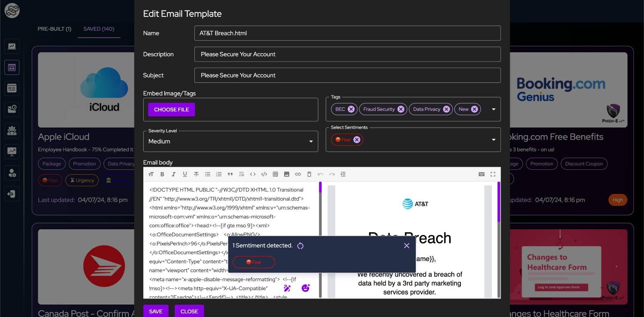Image resolution: width=644 pixels, height=317 pixels.
Task: Switch the editor to fullscreen
Action: pyautogui.click(x=493, y=174)
